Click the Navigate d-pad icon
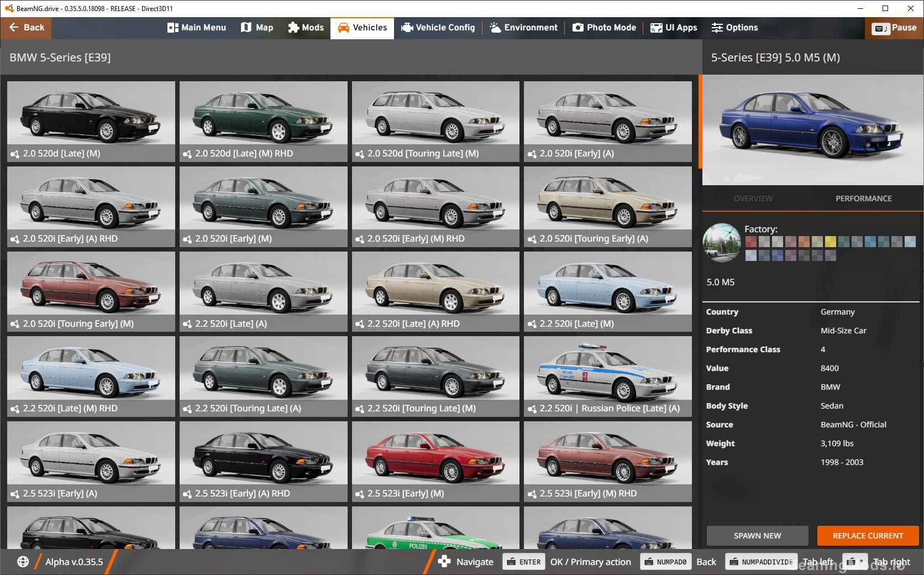The image size is (924, 575). 444,562
